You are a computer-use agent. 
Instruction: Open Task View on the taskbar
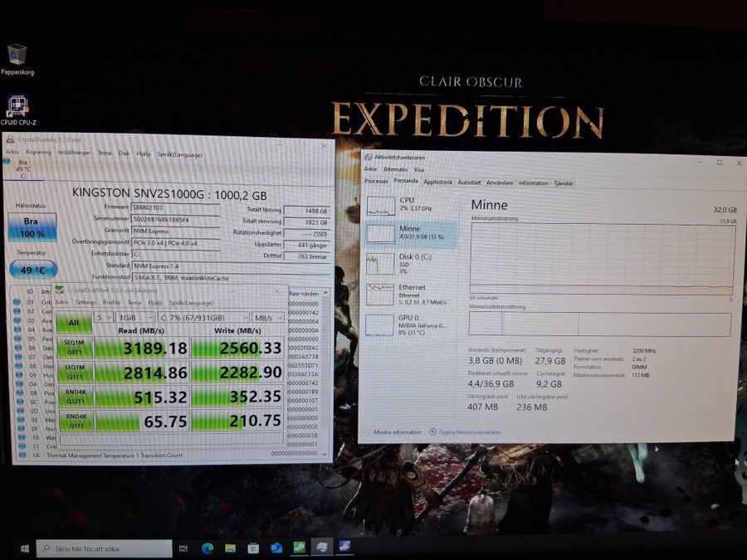[x=183, y=548]
